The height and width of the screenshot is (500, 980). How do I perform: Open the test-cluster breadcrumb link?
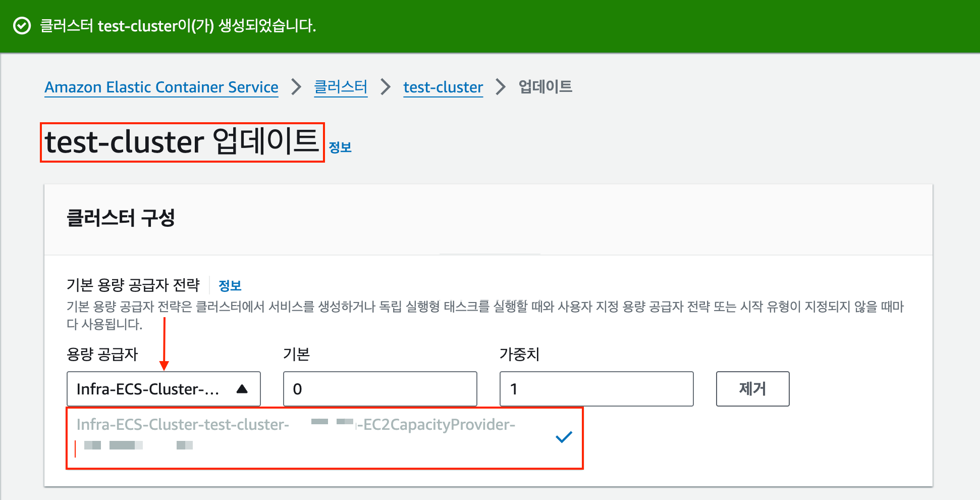coord(443,87)
